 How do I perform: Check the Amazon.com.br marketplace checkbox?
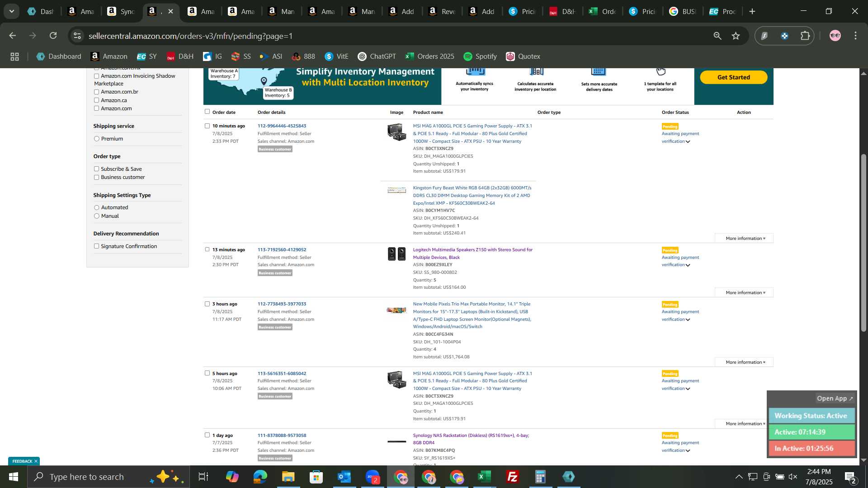96,92
